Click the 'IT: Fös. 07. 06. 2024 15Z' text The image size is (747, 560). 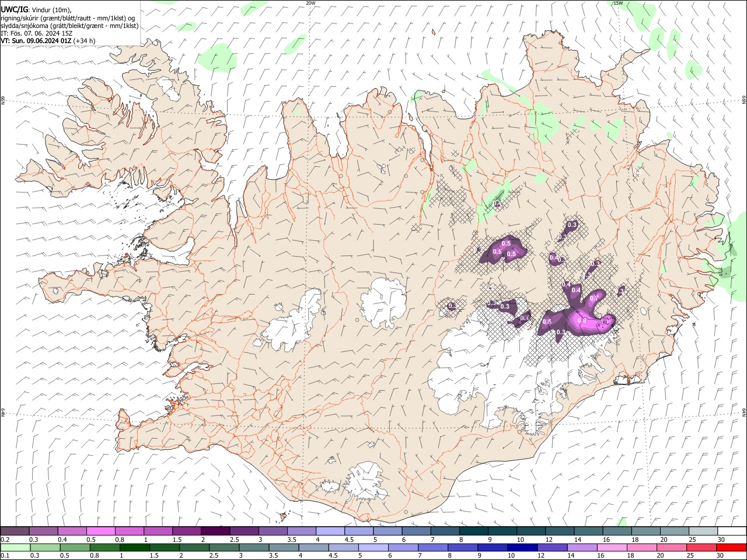pos(36,33)
